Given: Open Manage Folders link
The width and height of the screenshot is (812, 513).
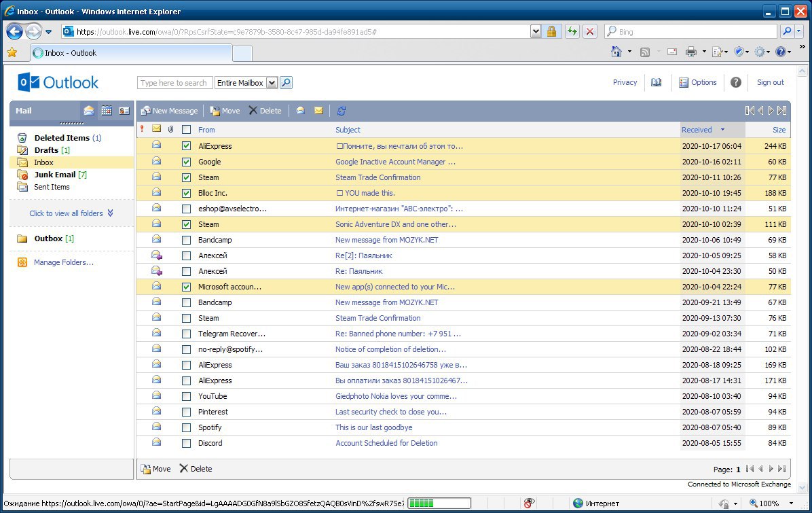Looking at the screenshot, I should point(64,262).
